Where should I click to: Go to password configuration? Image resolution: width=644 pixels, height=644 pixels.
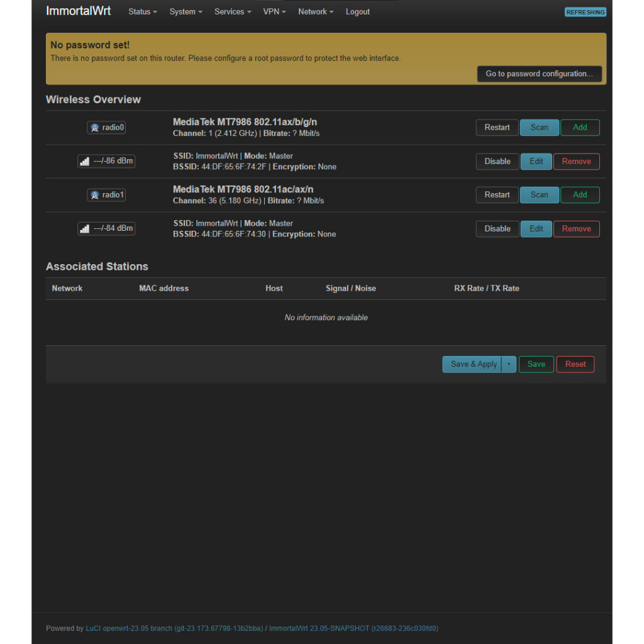pos(539,74)
